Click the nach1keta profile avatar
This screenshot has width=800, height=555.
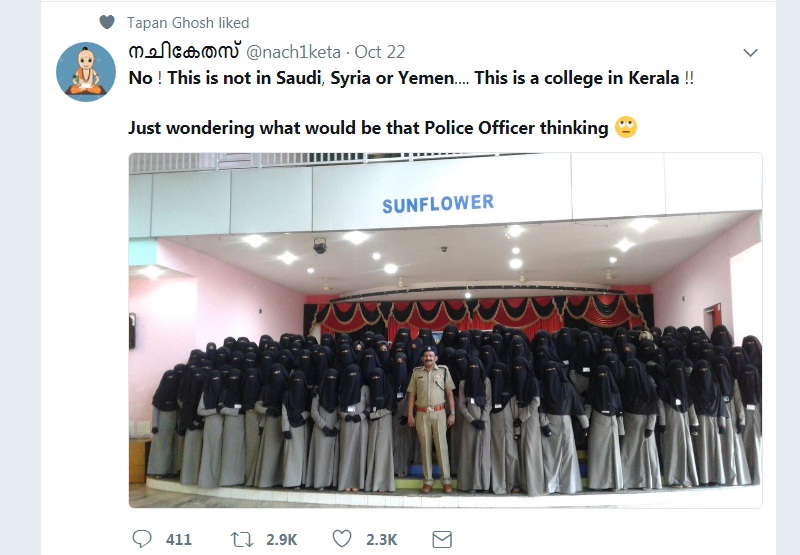coord(86,72)
